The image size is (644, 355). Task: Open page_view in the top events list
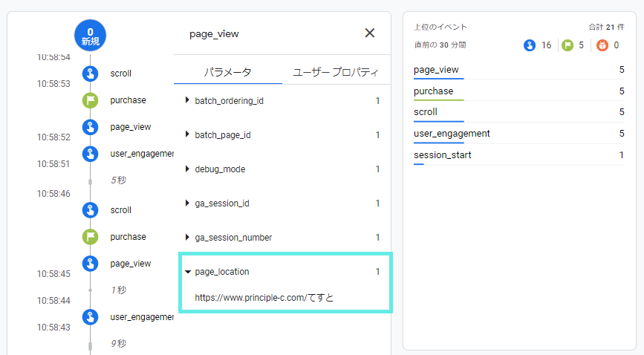[436, 70]
